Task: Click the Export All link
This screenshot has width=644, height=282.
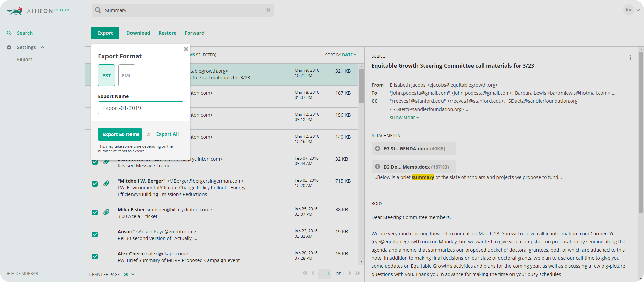Action: [x=167, y=134]
